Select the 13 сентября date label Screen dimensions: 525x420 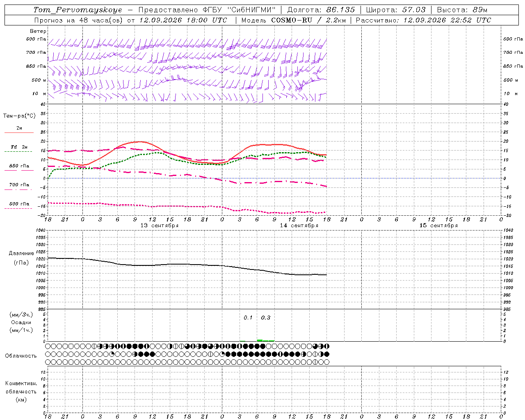click(160, 226)
